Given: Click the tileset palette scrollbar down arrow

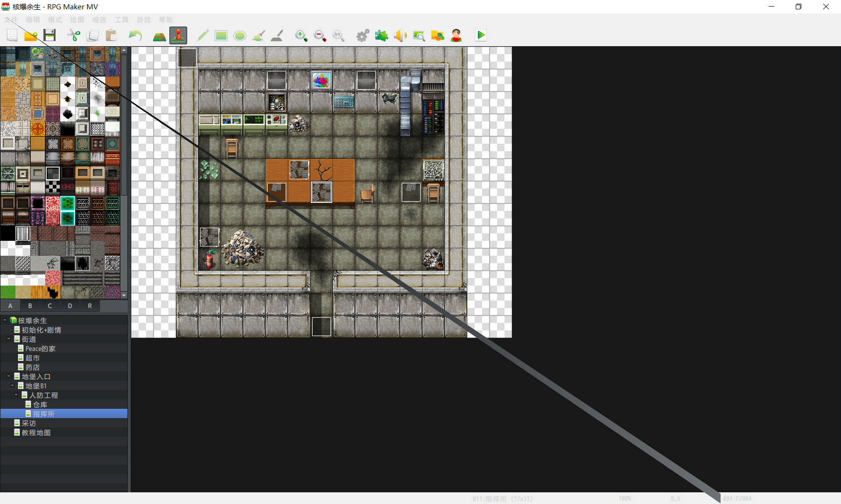Looking at the screenshot, I should click(124, 295).
